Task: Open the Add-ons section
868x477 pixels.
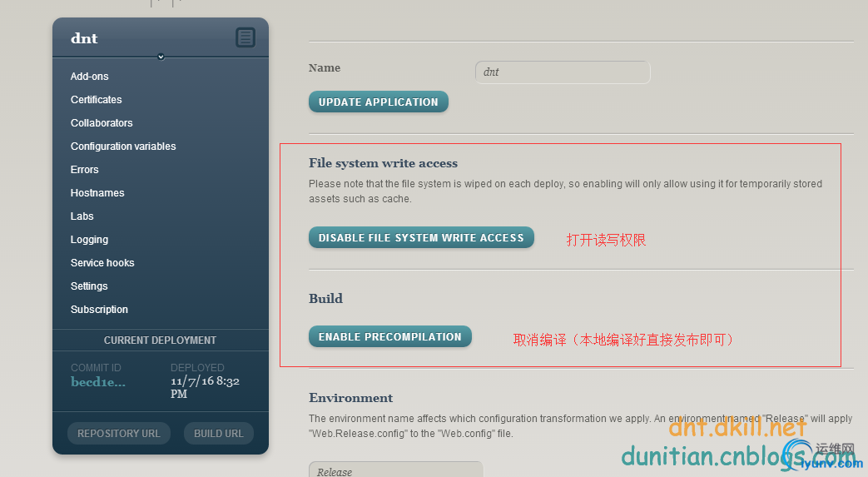Action: [90, 77]
